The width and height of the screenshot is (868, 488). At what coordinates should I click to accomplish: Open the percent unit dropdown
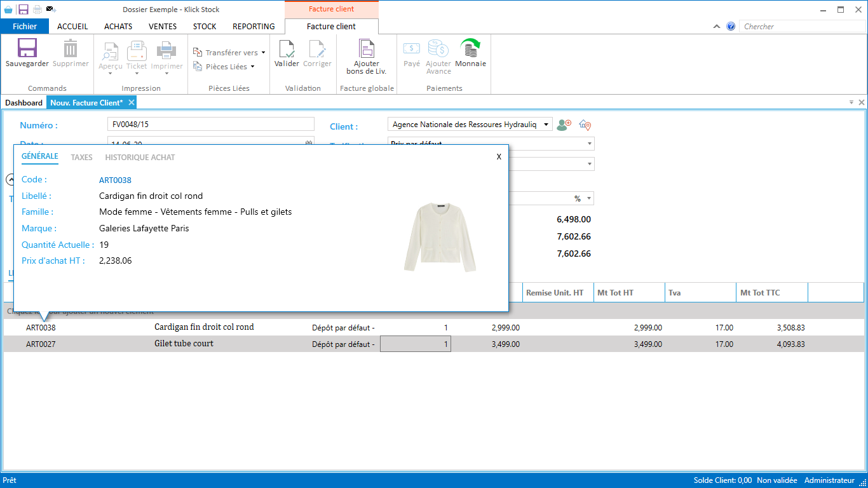click(589, 199)
